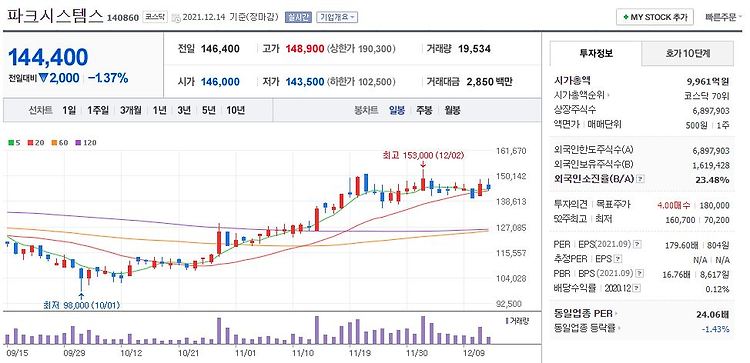Click the 거래량 19,534 value
This screenshot has width=750, height=363.
(474, 49)
